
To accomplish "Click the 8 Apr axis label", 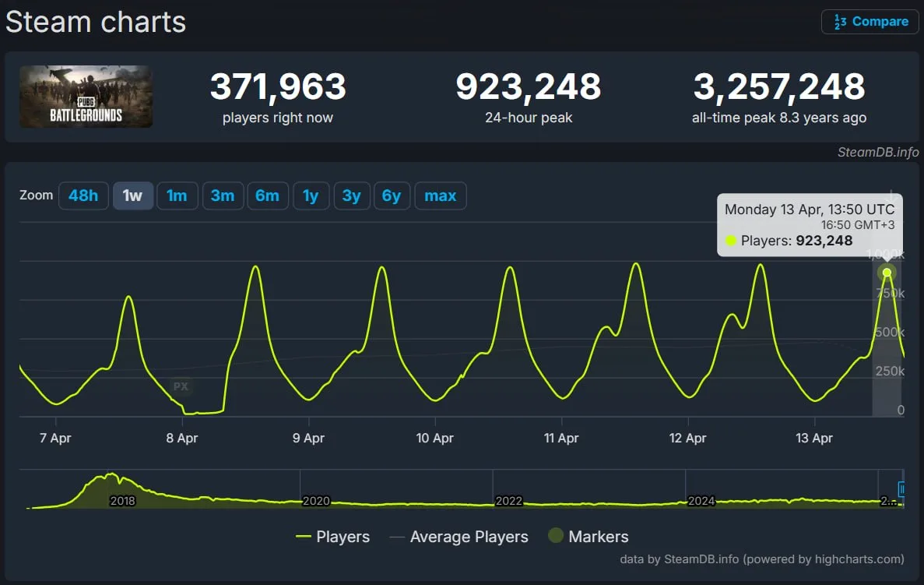I will coord(181,438).
